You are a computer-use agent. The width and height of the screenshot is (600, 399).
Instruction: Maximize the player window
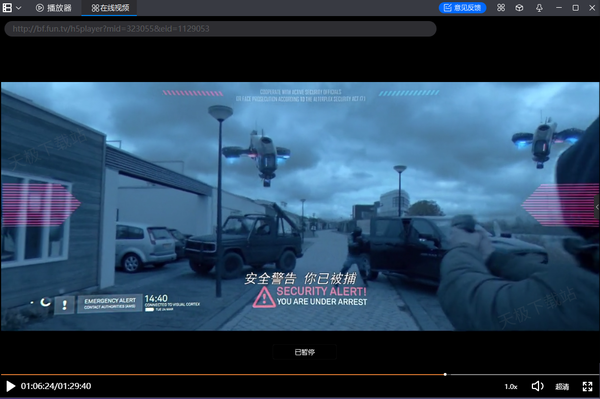[x=576, y=8]
